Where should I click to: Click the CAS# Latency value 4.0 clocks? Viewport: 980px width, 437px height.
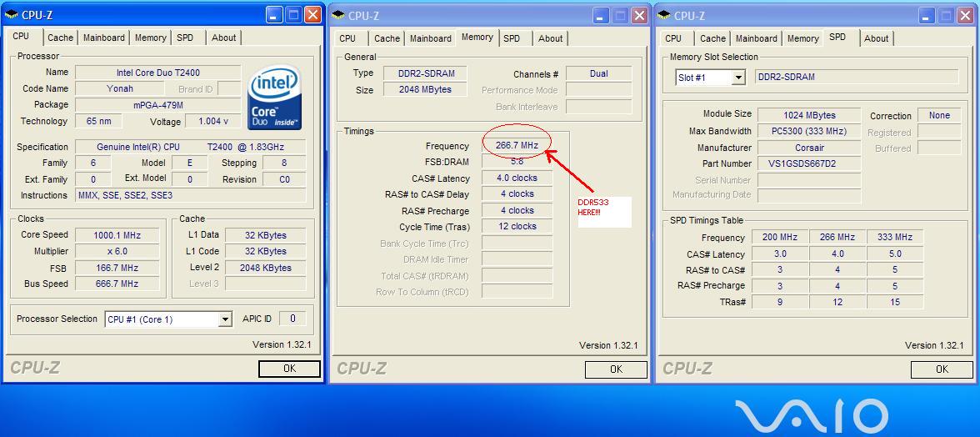pos(517,178)
